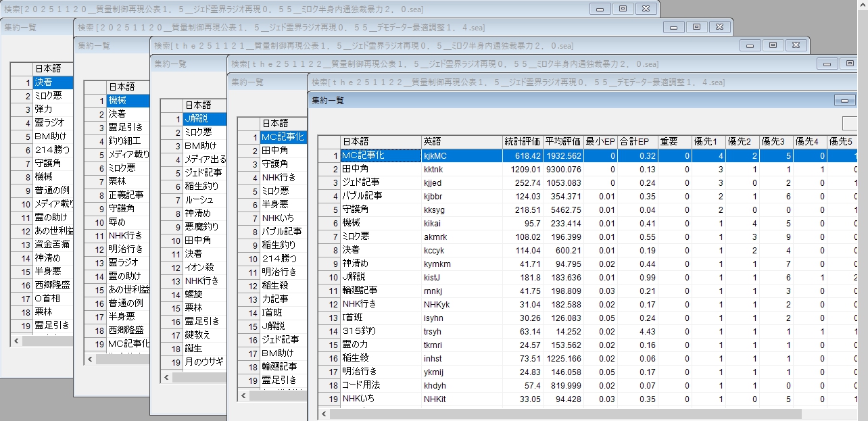Select 西郷隆盛 in the second list window

point(128,330)
